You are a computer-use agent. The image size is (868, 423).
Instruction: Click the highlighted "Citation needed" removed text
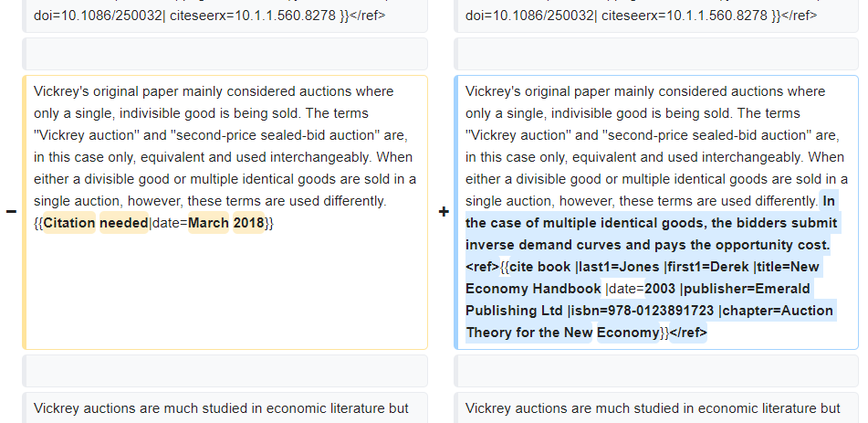[x=96, y=223]
